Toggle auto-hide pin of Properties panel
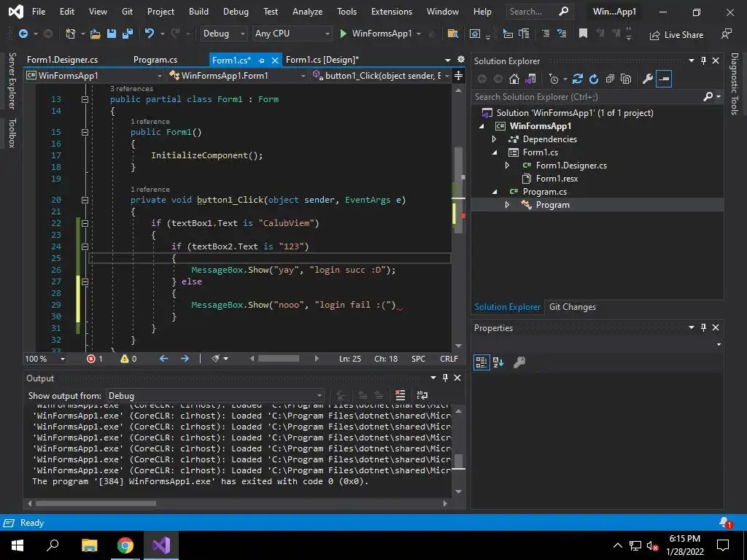Image resolution: width=747 pixels, height=560 pixels. pyautogui.click(x=704, y=327)
